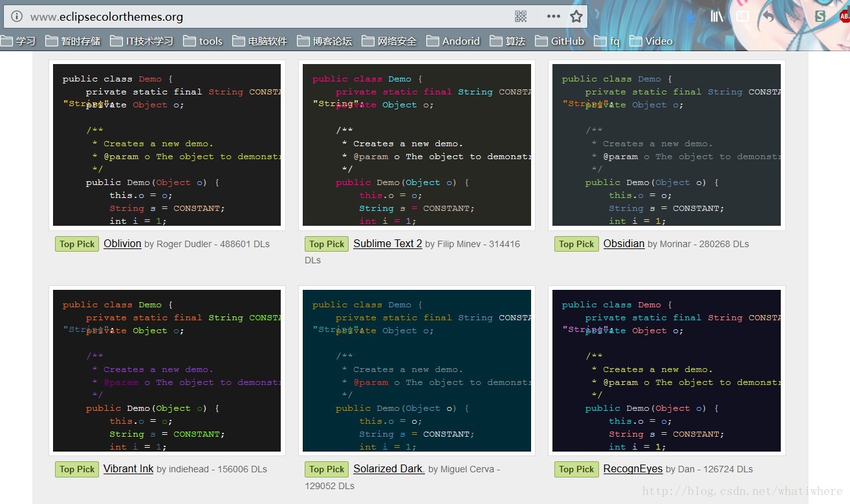Click the Top Pick badge beside RecognEyes

(576, 469)
